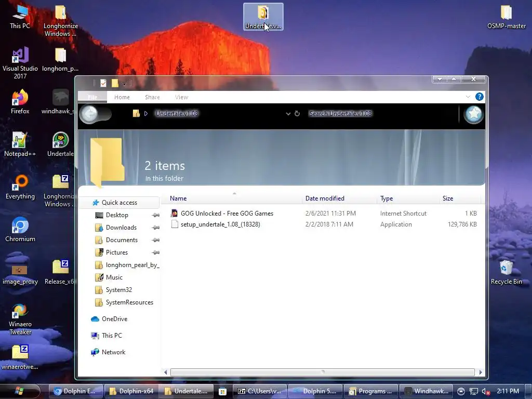Switch to the Home ribbon tab
Viewport: 532px width, 399px height.
[122, 97]
